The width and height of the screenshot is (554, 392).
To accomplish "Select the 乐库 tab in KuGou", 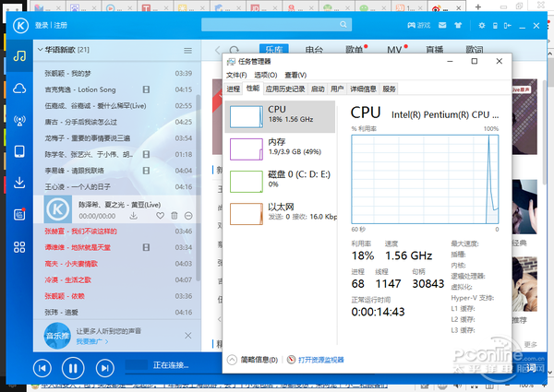I will (x=274, y=50).
